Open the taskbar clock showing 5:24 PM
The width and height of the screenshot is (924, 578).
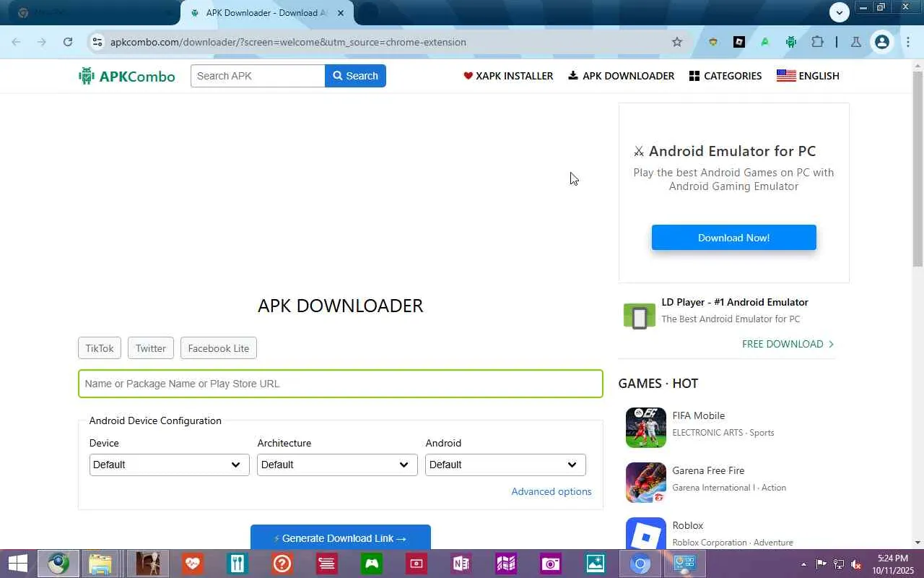click(893, 564)
